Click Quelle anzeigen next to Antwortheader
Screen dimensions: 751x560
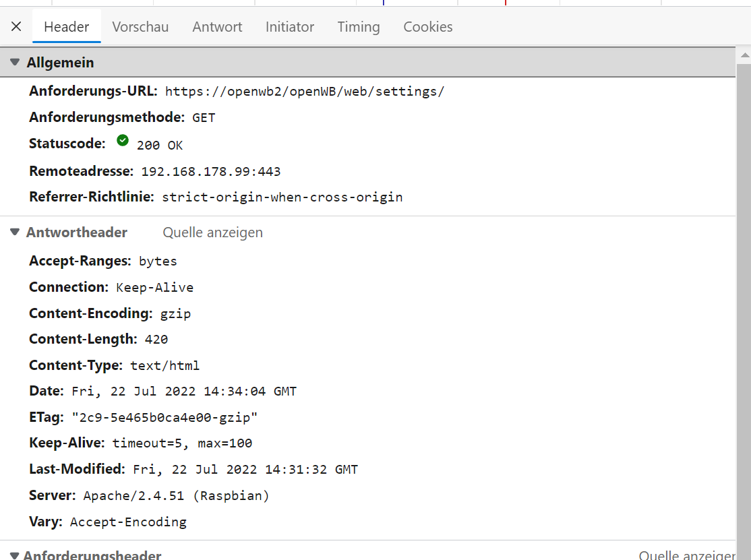(212, 232)
